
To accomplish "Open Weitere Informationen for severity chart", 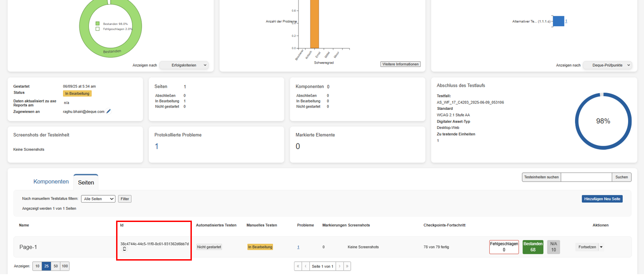I will 400,64.
